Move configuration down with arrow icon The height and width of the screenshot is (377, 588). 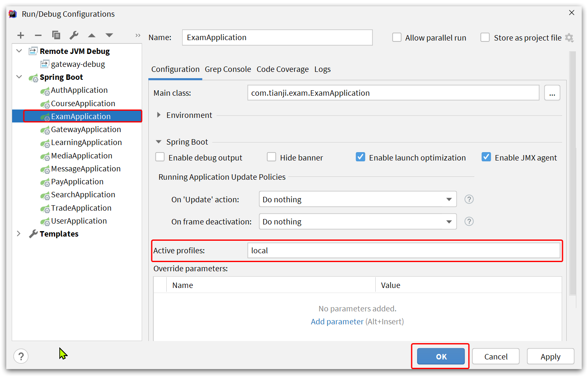(x=109, y=36)
